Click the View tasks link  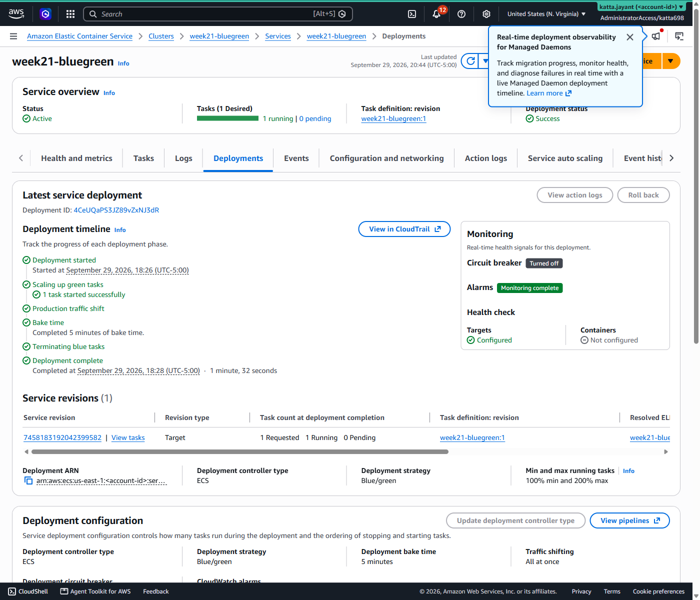click(x=128, y=437)
